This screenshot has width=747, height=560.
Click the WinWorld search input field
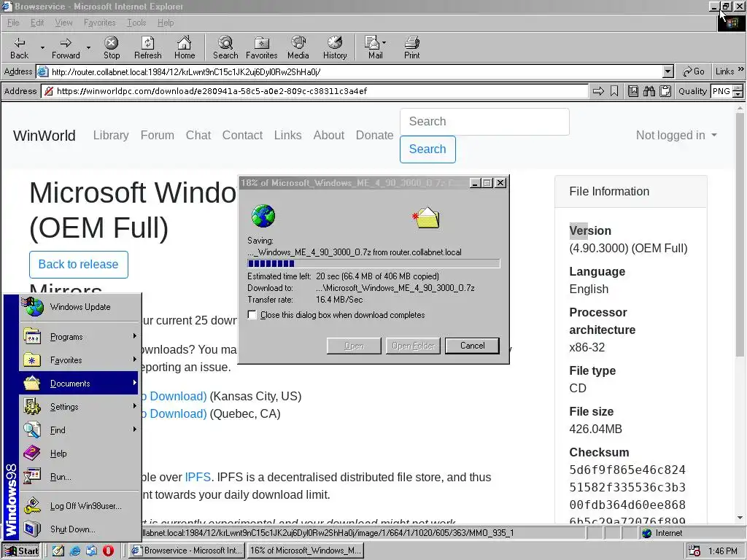pyautogui.click(x=484, y=122)
